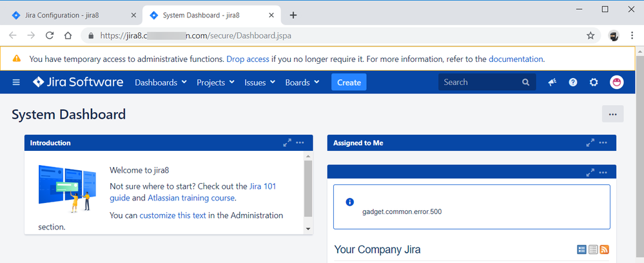The image size is (644, 263).
Task: Open a new browser tab
Action: pos(293,15)
